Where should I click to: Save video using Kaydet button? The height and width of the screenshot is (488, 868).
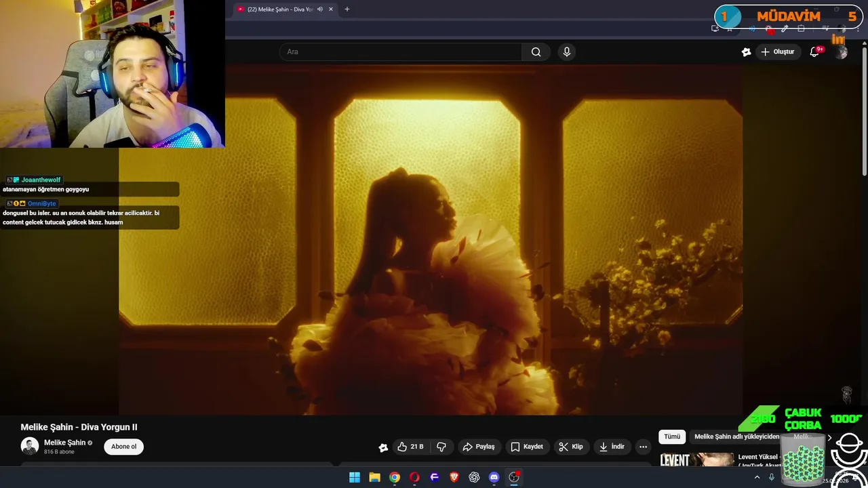527,447
